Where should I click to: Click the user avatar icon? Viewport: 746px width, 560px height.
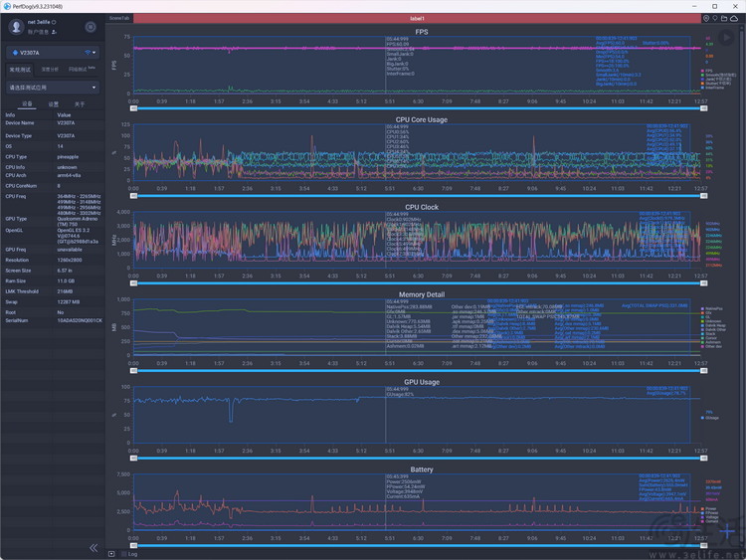(x=16, y=27)
